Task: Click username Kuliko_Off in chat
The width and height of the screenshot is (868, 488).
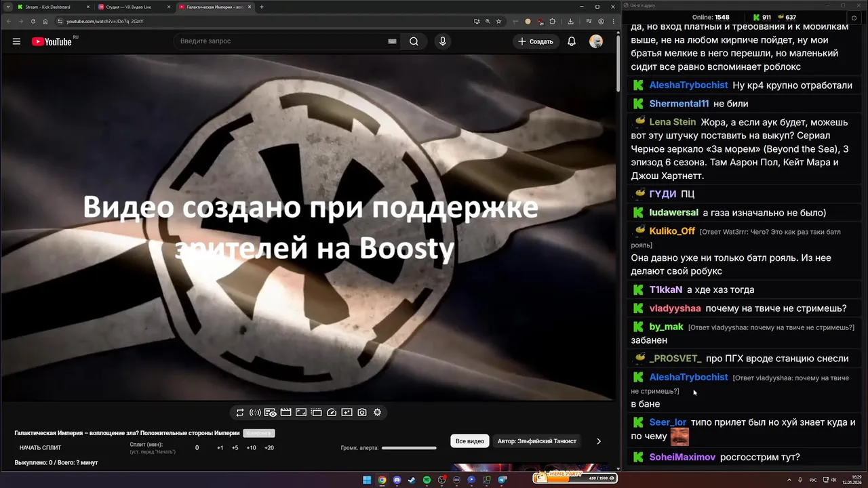Action: click(672, 231)
